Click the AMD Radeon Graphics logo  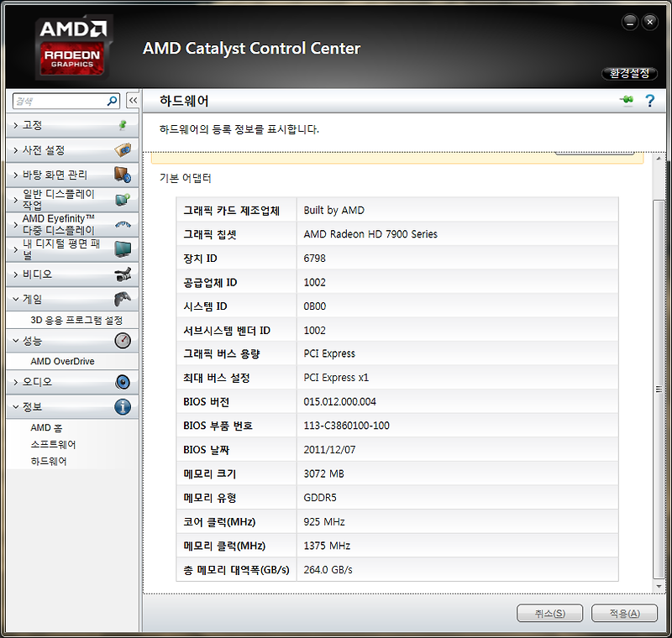point(73,46)
